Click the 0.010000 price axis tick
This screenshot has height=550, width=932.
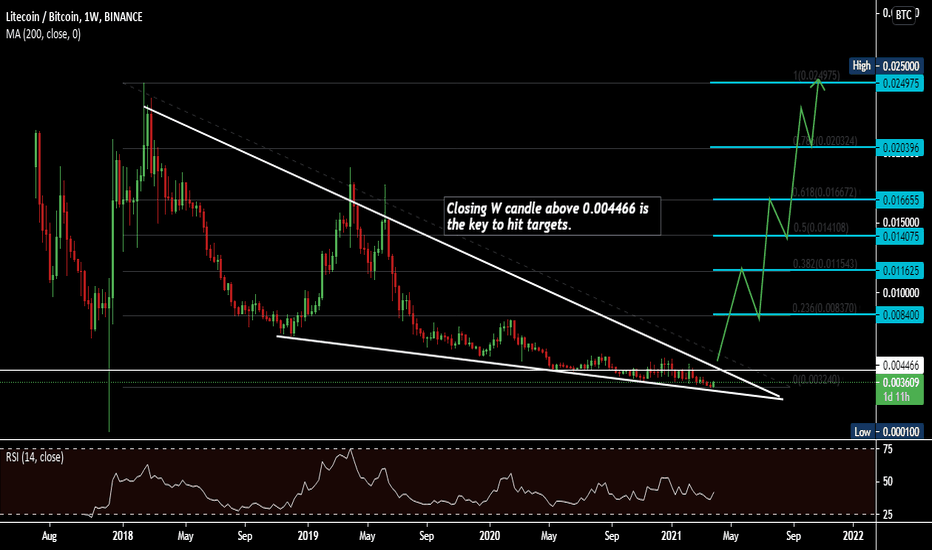tap(901, 293)
